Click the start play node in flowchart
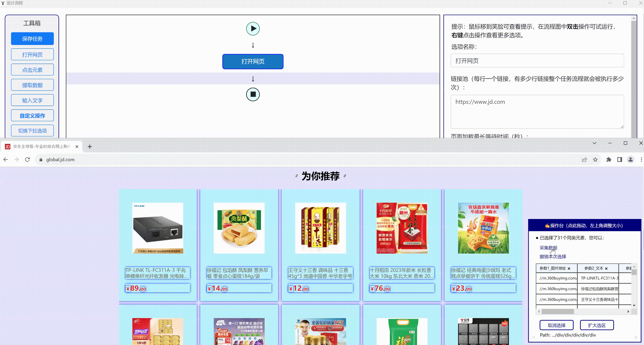 [x=253, y=28]
